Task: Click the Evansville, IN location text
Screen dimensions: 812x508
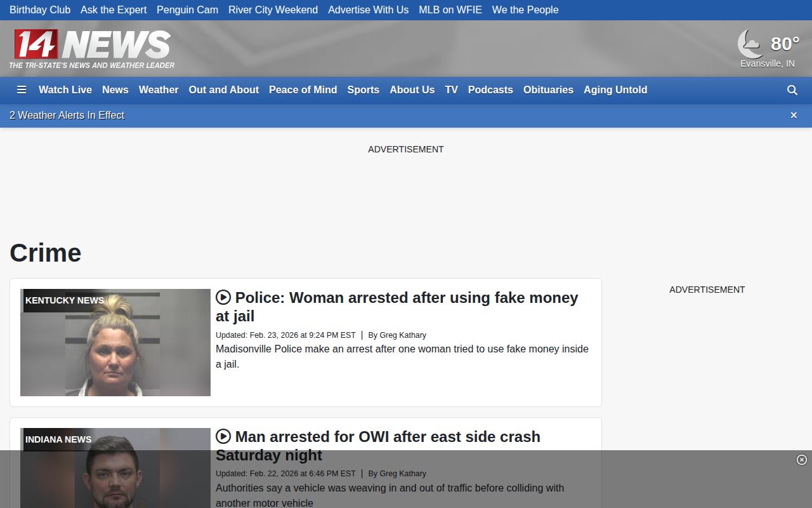Action: click(768, 63)
